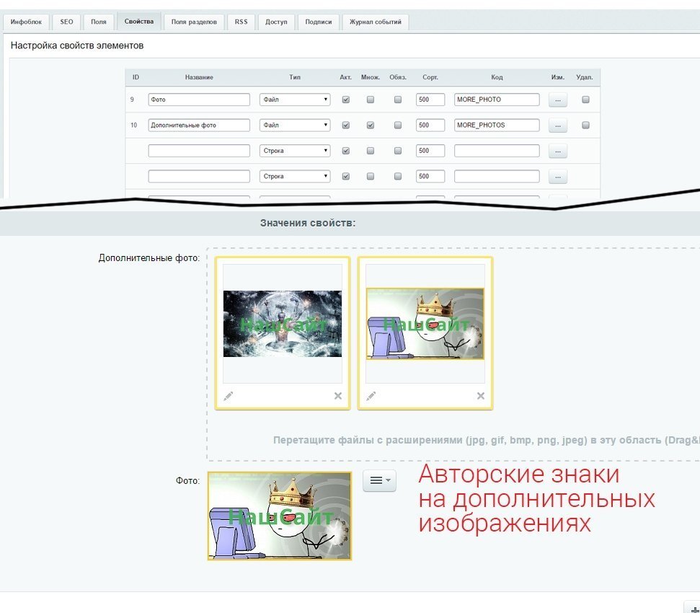Click the Код field with MORE_PHOTO
Viewport: 700px width, 613px height.
point(497,100)
